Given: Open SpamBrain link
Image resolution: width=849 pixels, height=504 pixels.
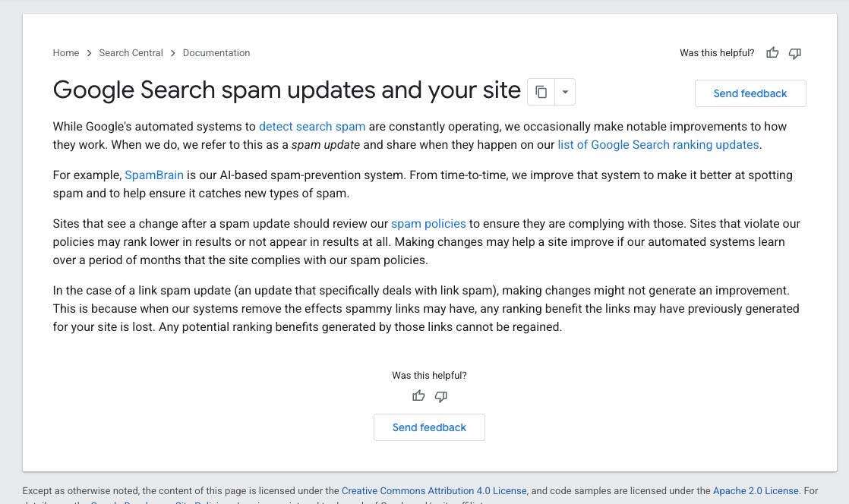Looking at the screenshot, I should point(153,175).
